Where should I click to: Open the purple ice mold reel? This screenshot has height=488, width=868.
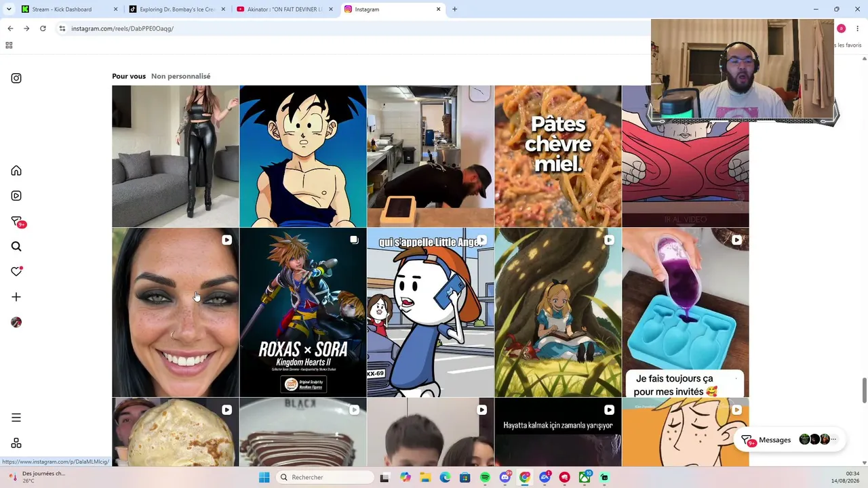click(686, 312)
